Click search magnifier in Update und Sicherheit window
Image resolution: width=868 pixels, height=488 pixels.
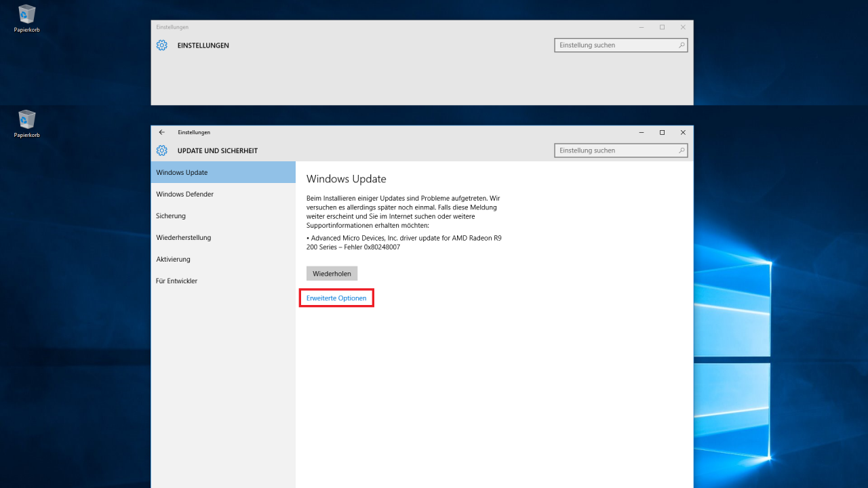click(682, 150)
